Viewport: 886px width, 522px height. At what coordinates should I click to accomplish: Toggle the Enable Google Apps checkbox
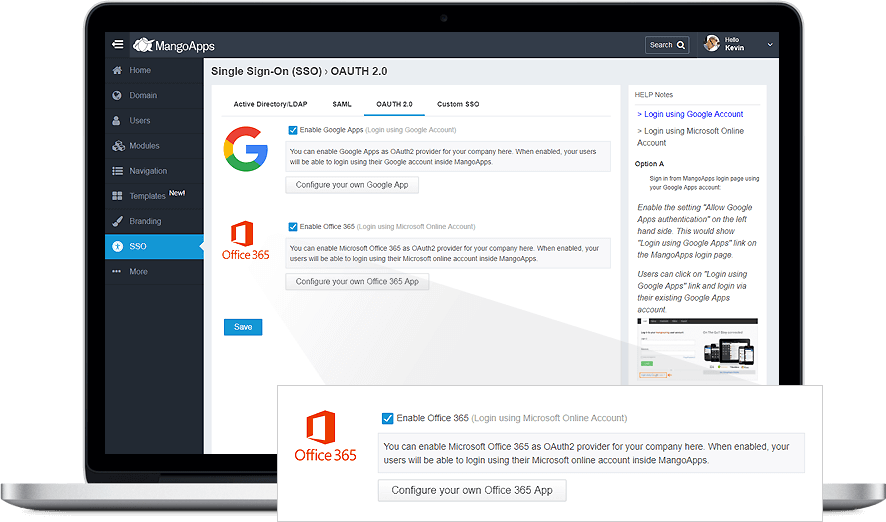[293, 130]
